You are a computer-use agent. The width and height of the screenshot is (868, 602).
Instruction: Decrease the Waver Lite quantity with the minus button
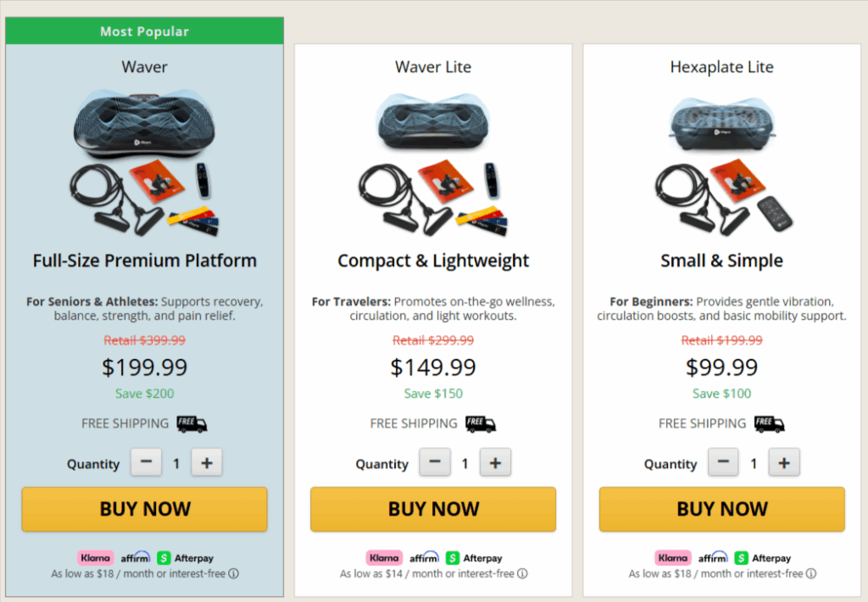(435, 462)
